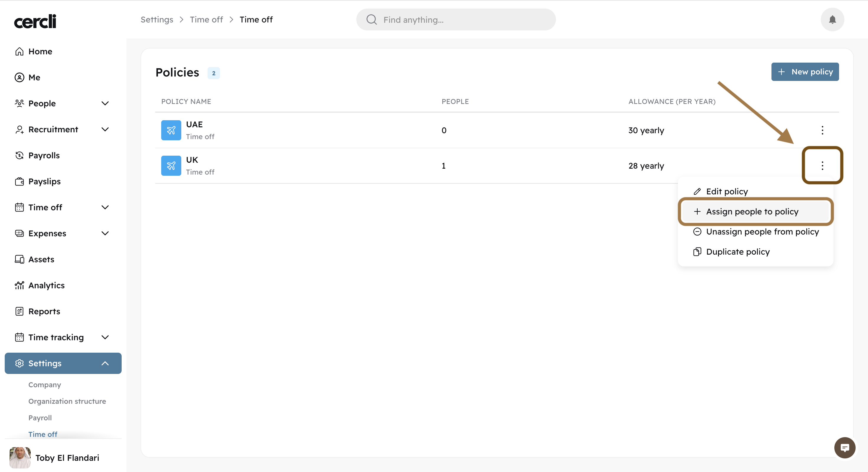Select Assign people to policy
The width and height of the screenshot is (868, 472).
click(752, 211)
